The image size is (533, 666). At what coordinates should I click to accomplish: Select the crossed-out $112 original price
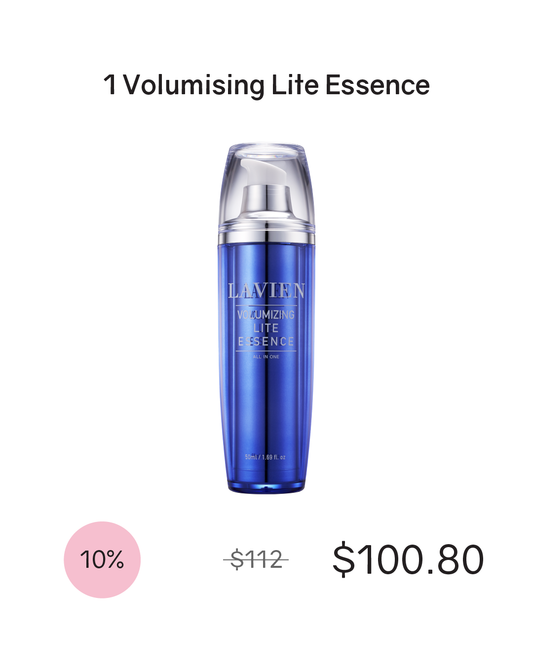(x=256, y=559)
